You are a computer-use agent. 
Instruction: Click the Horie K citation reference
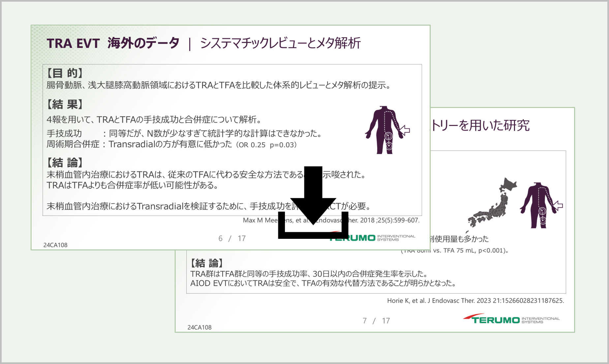(475, 300)
